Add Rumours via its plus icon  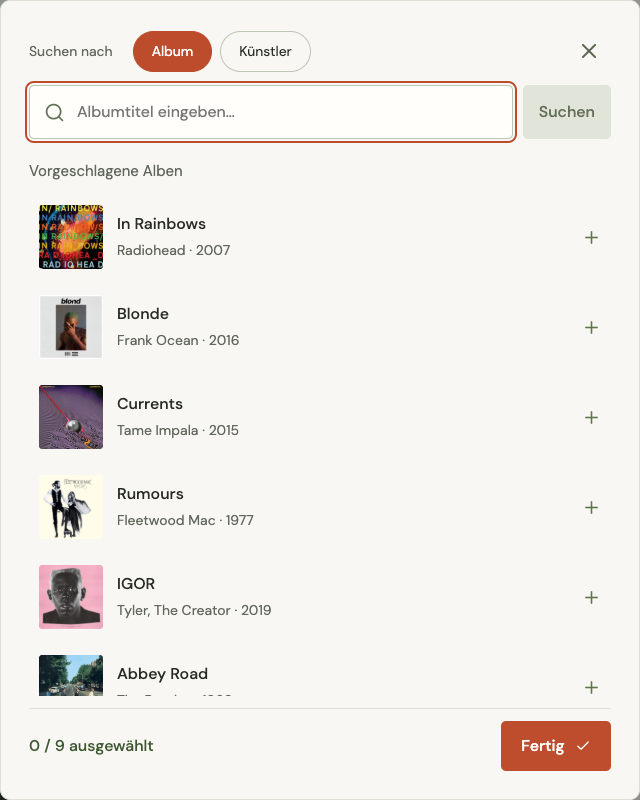coord(591,507)
